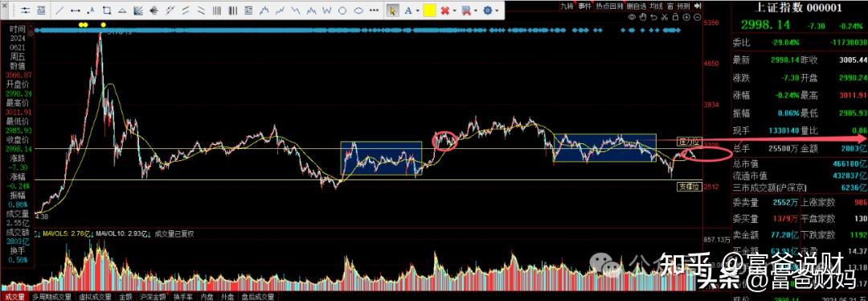Open more drawing tools via ellipsis icon
The height and width of the screenshot is (301, 868).
pos(375,10)
